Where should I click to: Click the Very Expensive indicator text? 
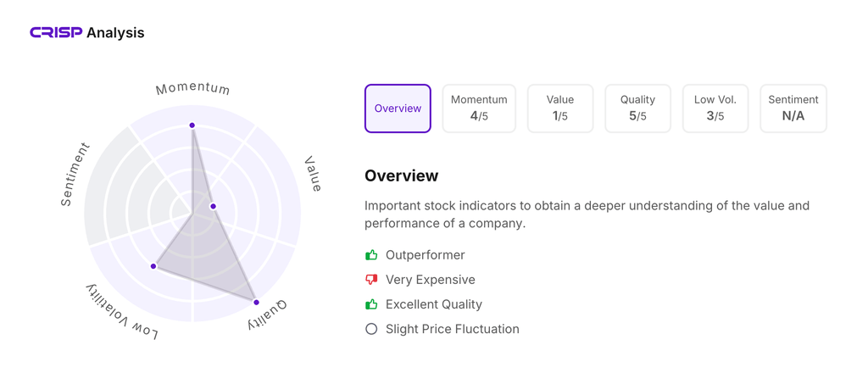click(430, 280)
